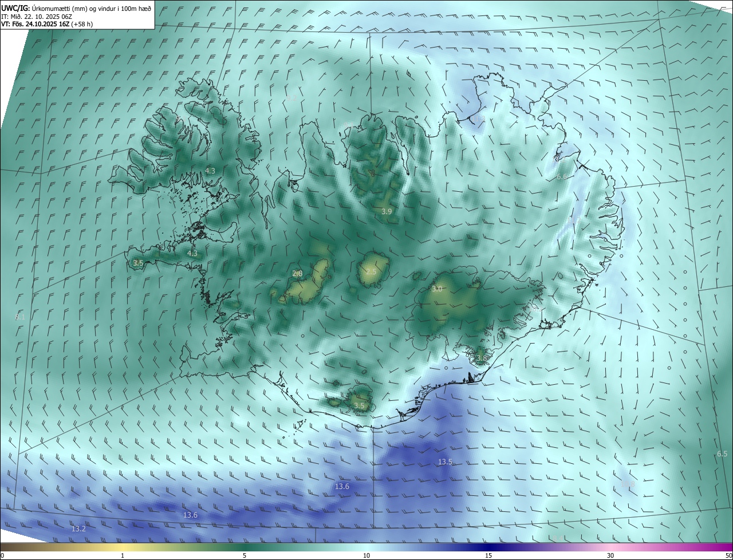
Task: Click the "13.2" value over the ocean
Action: tap(78, 529)
